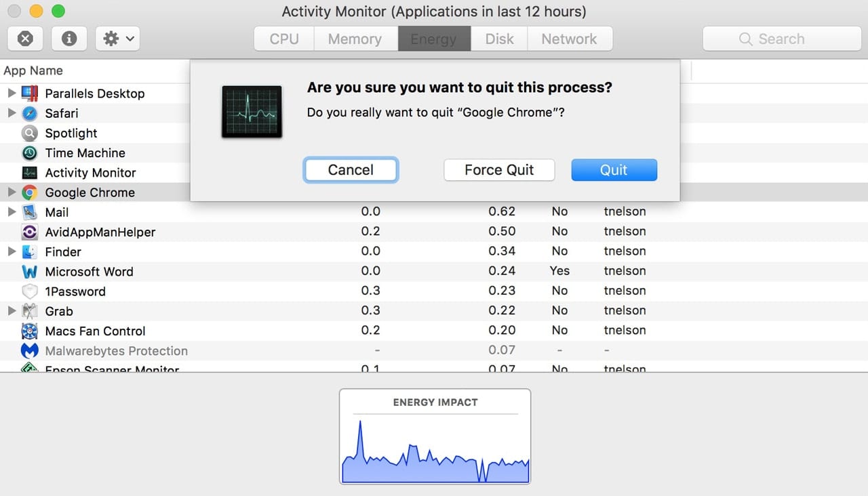The image size is (868, 496).
Task: Click the Macs Fan Control icon
Action: (29, 331)
